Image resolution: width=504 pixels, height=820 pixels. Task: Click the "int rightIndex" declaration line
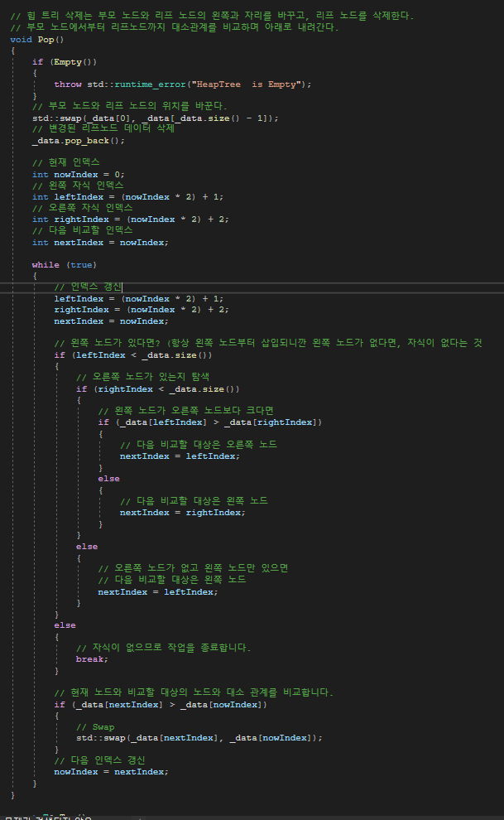click(x=130, y=219)
